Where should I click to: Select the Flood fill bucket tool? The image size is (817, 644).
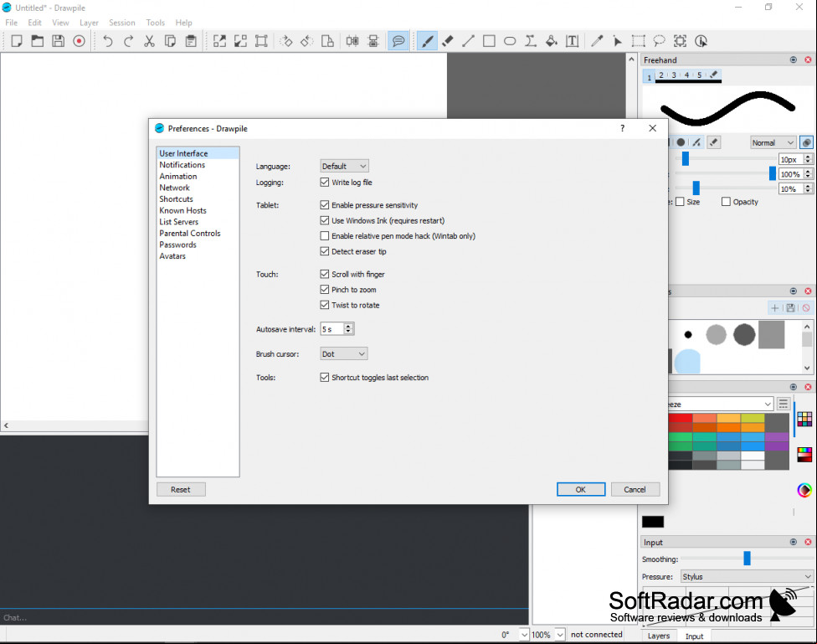(x=552, y=41)
